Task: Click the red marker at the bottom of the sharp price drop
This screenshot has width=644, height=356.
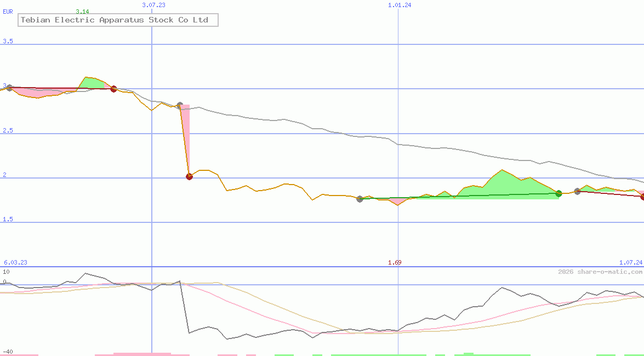Action: pyautogui.click(x=189, y=176)
